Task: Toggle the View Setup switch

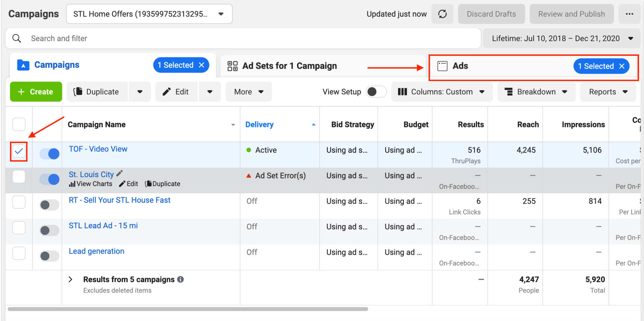Action: [x=376, y=92]
